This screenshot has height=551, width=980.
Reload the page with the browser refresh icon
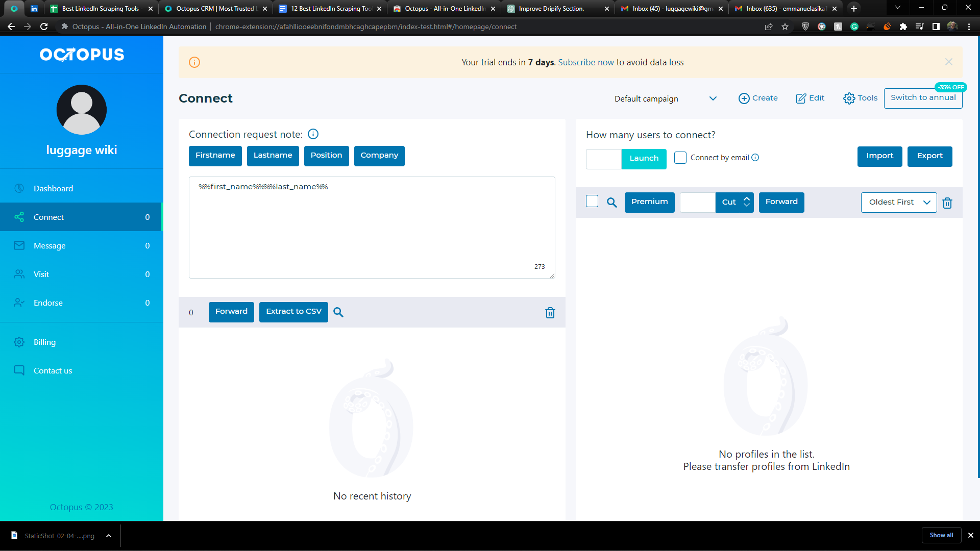coord(44,27)
